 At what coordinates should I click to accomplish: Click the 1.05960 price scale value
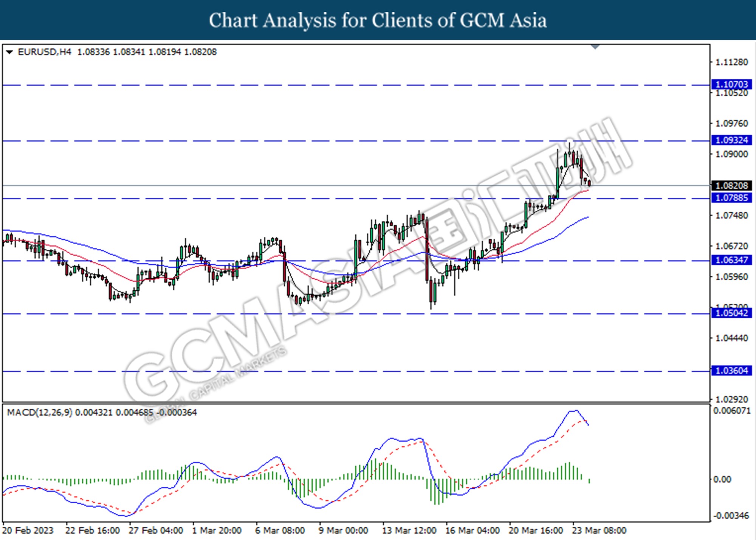(732, 277)
